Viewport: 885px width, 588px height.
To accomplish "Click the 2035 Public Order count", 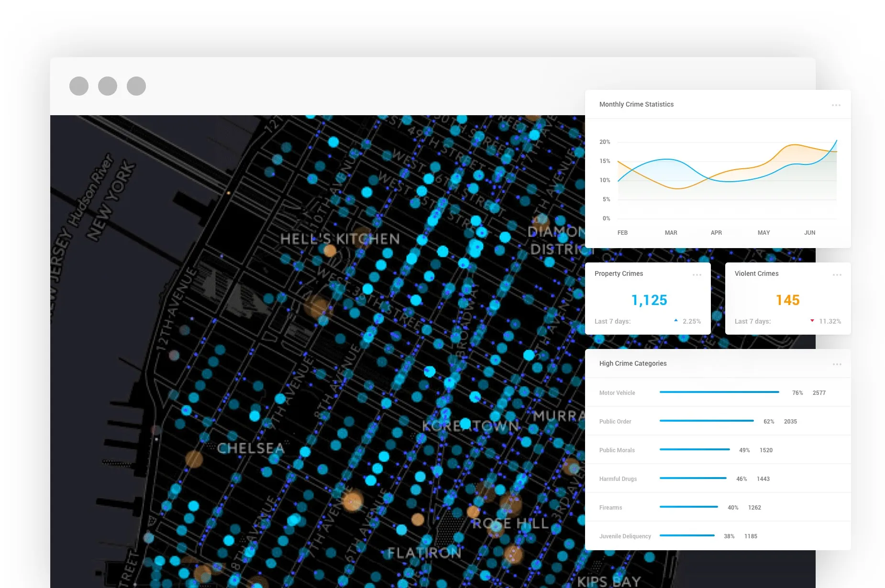I will (x=790, y=422).
